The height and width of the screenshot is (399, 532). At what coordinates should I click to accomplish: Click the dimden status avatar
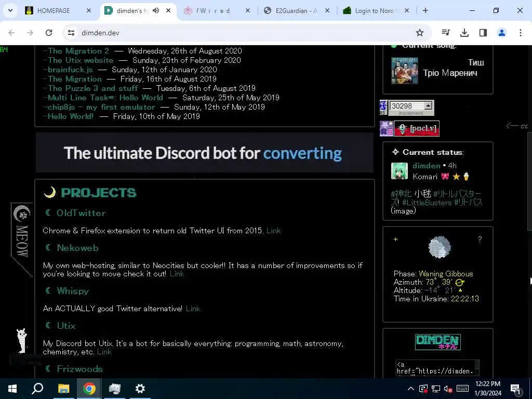click(400, 170)
